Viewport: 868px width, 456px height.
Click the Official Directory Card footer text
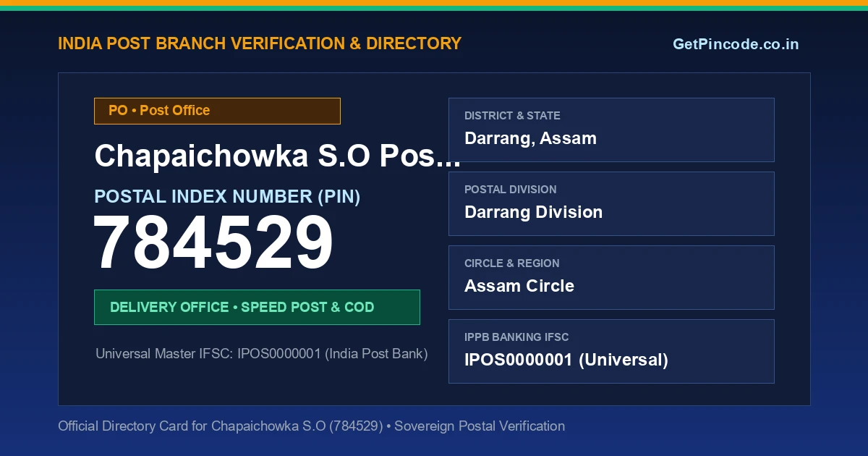coord(311,426)
